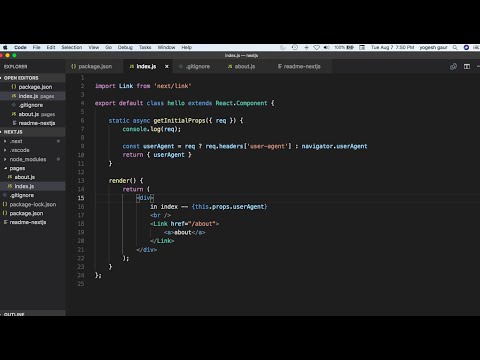Open the Edit menu
This screenshot has height=360, width=480.
pyautogui.click(x=51, y=48)
